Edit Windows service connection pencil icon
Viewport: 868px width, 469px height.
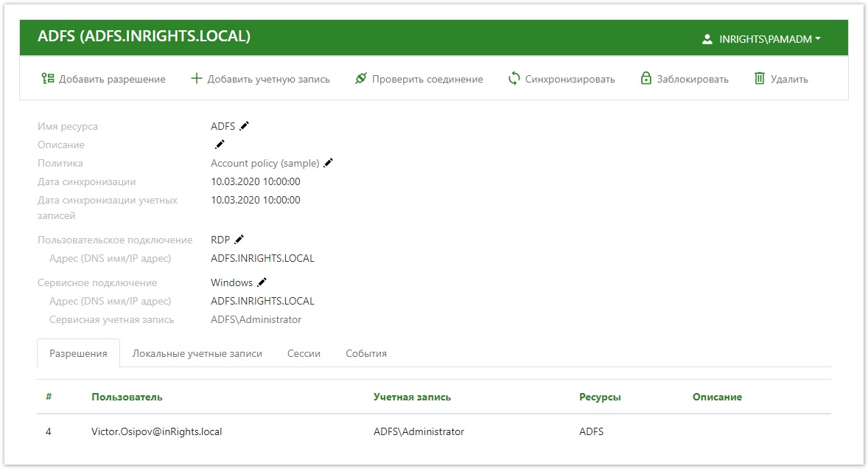click(262, 282)
